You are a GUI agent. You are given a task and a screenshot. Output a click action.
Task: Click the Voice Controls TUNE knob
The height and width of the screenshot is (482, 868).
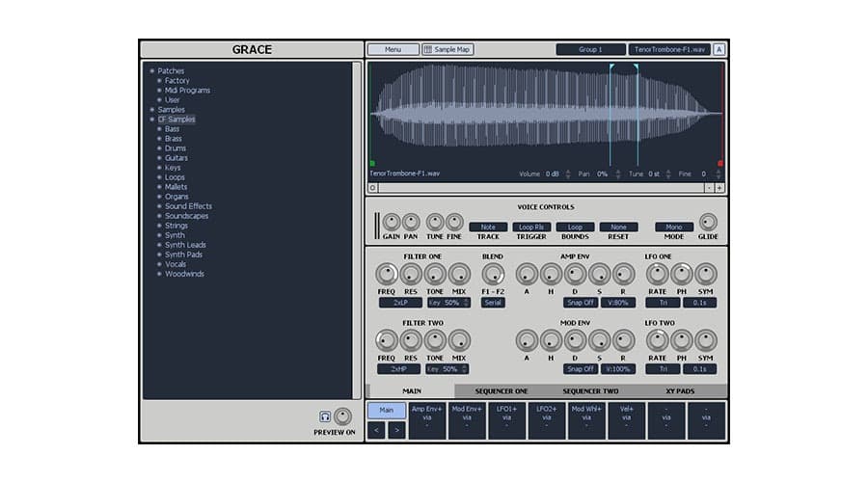click(x=435, y=222)
